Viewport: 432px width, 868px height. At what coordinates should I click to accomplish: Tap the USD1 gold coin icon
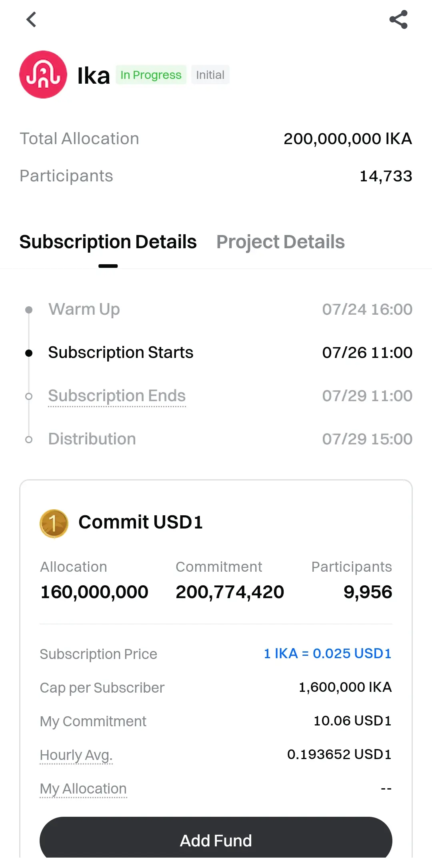coord(54,523)
